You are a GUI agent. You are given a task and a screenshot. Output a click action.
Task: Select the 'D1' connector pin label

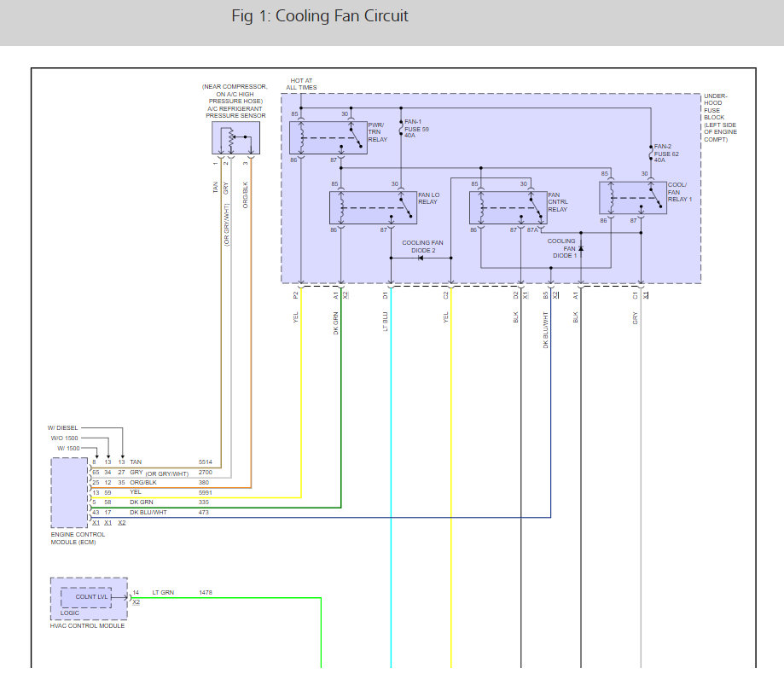(x=385, y=295)
